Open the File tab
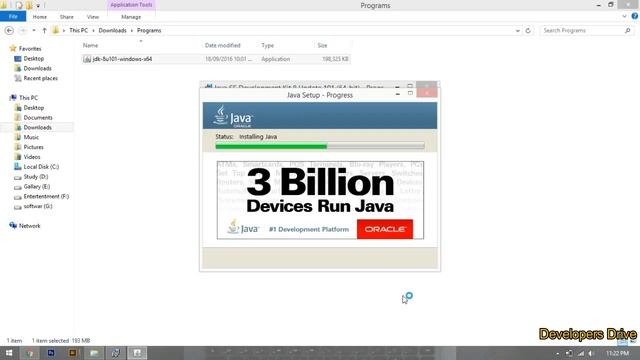Image resolution: width=640 pixels, height=360 pixels. [13, 17]
